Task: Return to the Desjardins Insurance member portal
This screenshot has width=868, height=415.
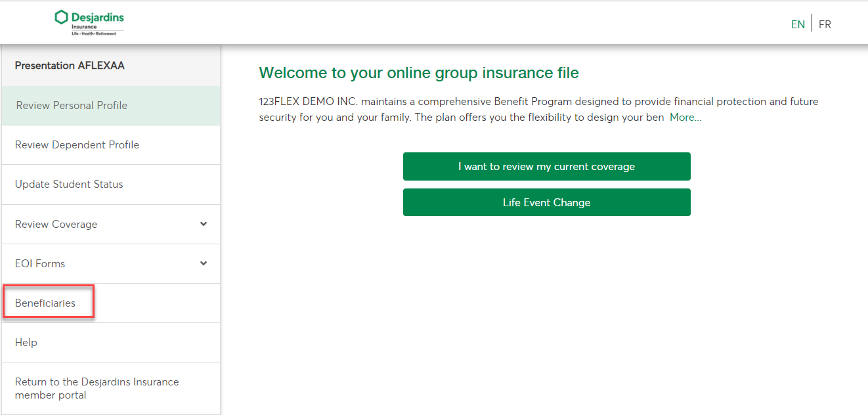Action: 111,388
